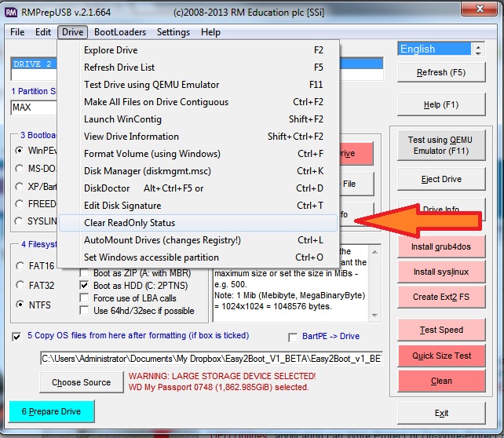Image resolution: width=504 pixels, height=438 pixels.
Task: Select DRIVE 2 in the drive list
Action: 34,64
